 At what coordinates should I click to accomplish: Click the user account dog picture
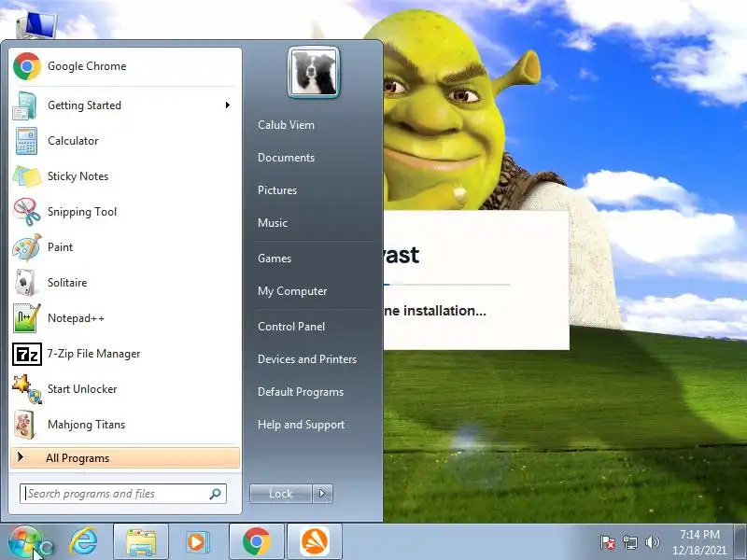coord(314,73)
